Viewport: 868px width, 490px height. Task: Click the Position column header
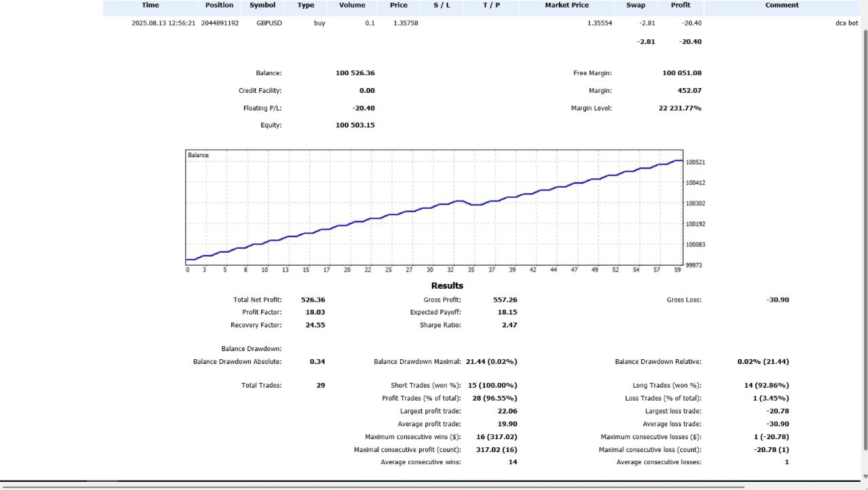[x=219, y=5]
